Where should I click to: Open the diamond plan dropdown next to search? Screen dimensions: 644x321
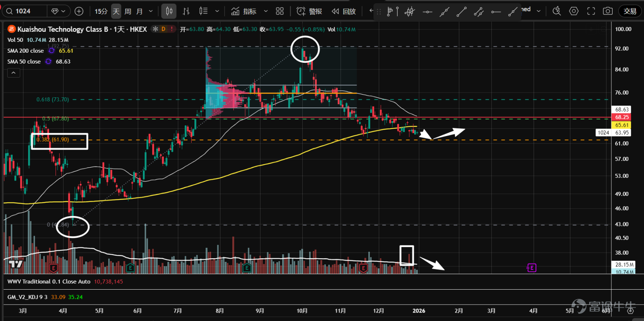pos(59,11)
